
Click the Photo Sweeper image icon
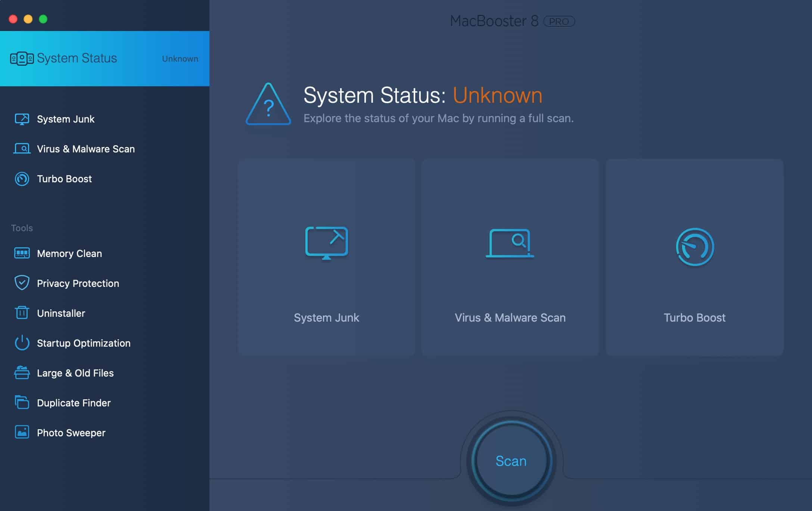22,433
